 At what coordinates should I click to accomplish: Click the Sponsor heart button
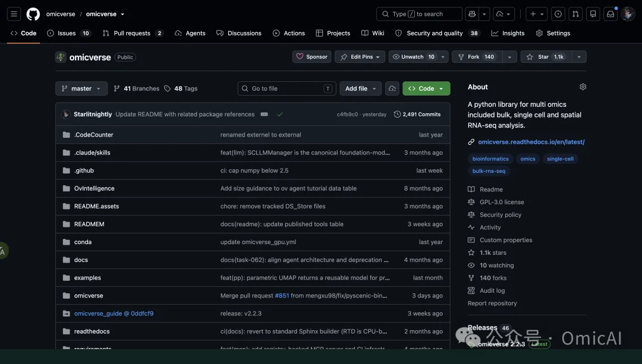tap(311, 57)
